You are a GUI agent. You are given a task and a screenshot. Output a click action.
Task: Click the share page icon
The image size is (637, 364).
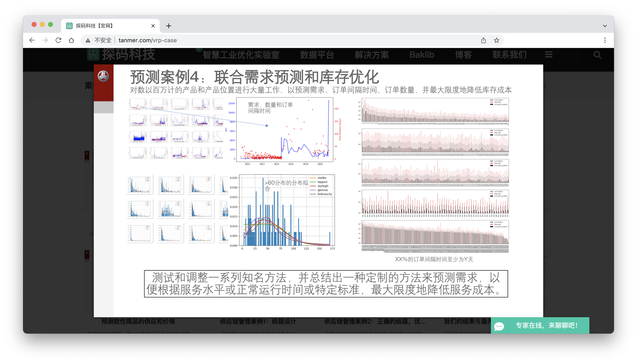pos(483,40)
